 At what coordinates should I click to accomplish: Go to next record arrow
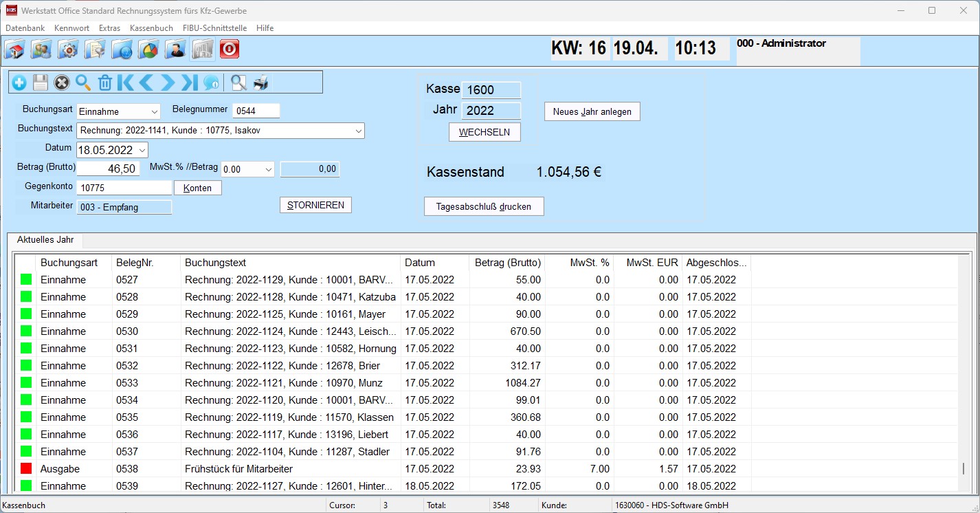[x=168, y=83]
